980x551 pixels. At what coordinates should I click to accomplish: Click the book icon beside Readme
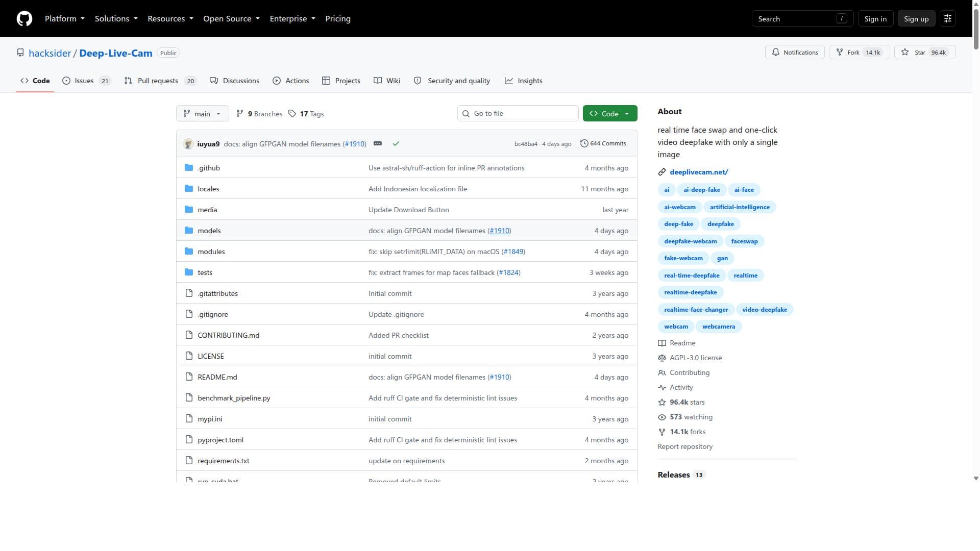[662, 343]
